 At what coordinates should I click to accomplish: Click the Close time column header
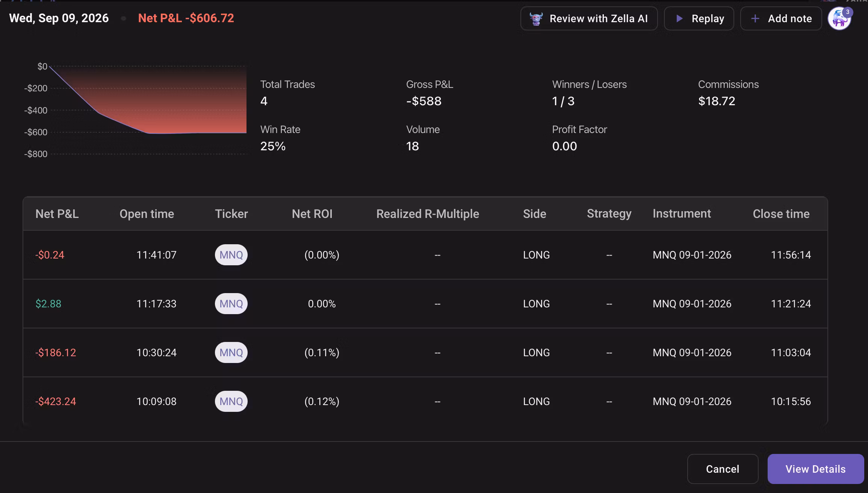(781, 214)
